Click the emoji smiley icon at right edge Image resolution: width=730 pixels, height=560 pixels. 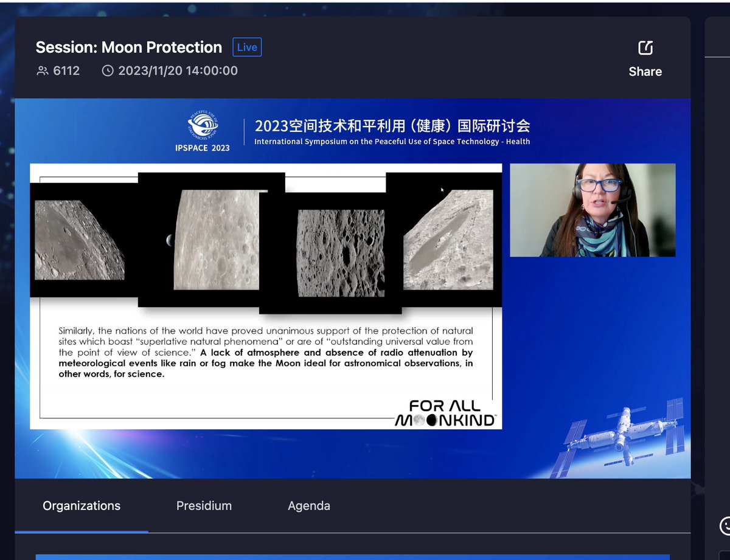(x=725, y=525)
